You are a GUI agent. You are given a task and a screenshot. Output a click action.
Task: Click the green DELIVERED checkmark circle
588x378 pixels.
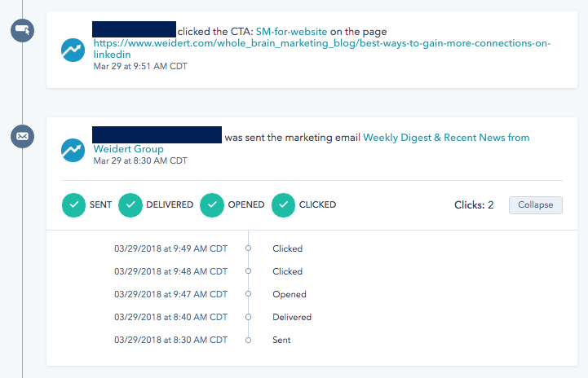tap(130, 205)
